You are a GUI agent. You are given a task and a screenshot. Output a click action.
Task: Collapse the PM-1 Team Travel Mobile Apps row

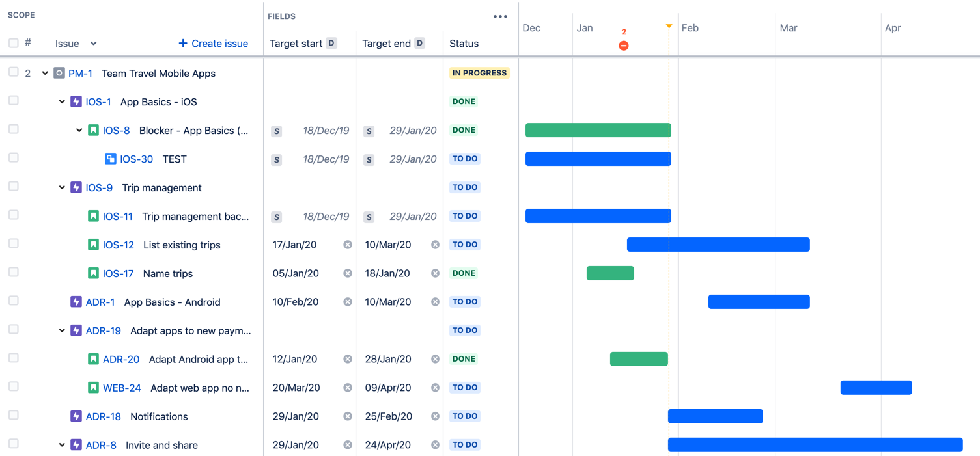tap(45, 74)
